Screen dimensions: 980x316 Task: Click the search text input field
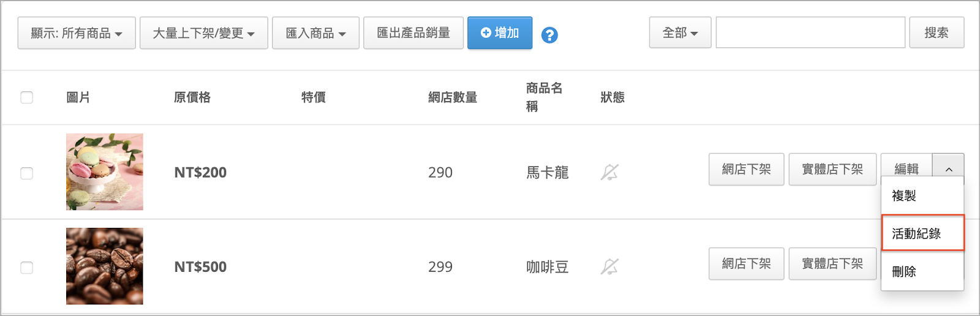click(810, 32)
